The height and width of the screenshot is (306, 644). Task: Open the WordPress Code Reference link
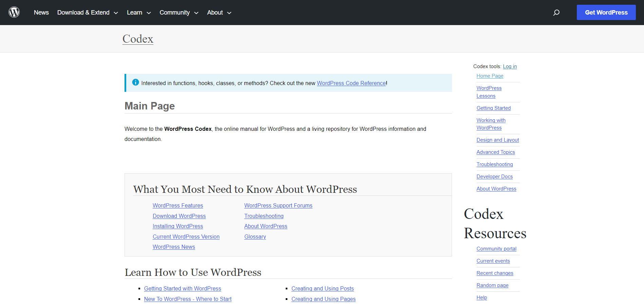[x=351, y=83]
